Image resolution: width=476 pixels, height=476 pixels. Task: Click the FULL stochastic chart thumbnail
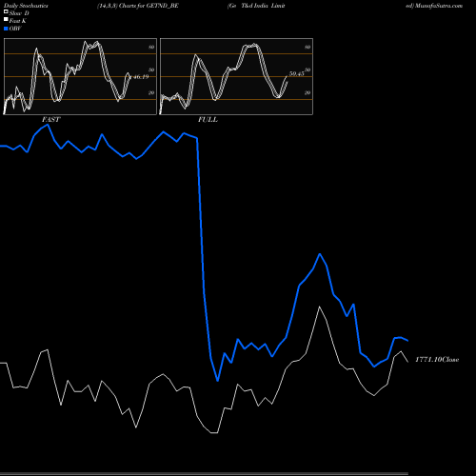236,76
